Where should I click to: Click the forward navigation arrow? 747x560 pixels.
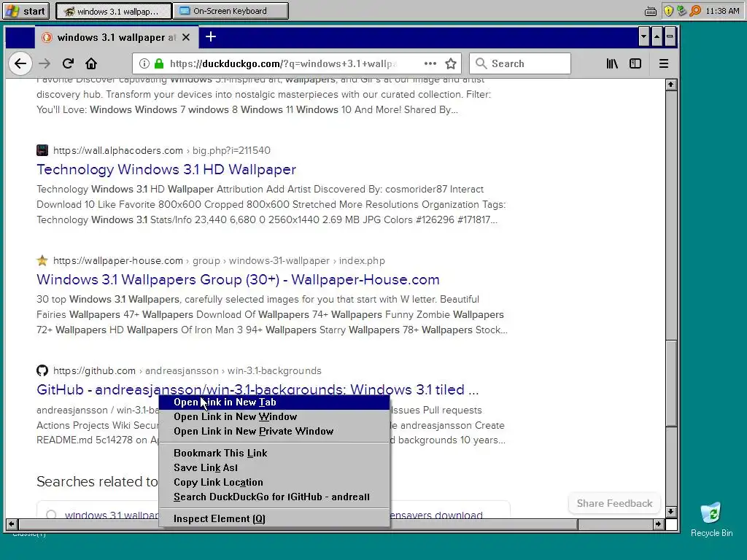pos(44,64)
